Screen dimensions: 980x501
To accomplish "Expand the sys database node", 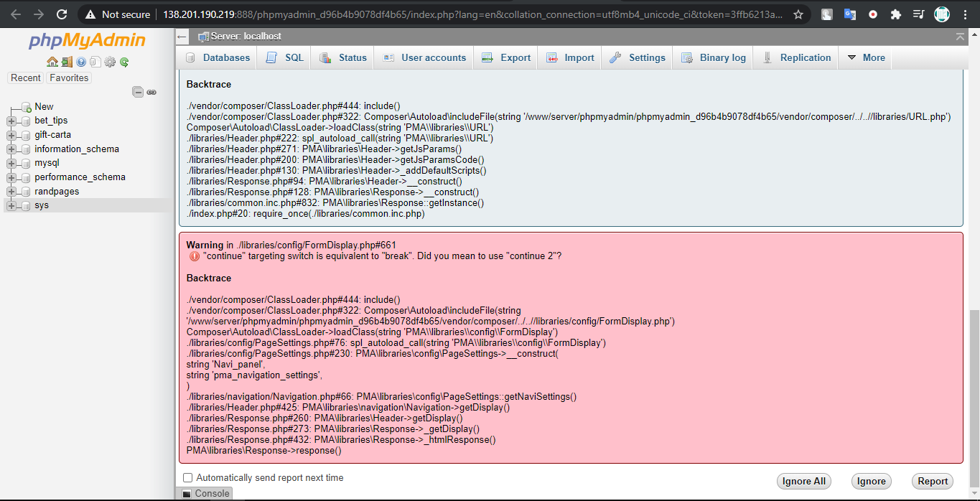I will tap(11, 206).
